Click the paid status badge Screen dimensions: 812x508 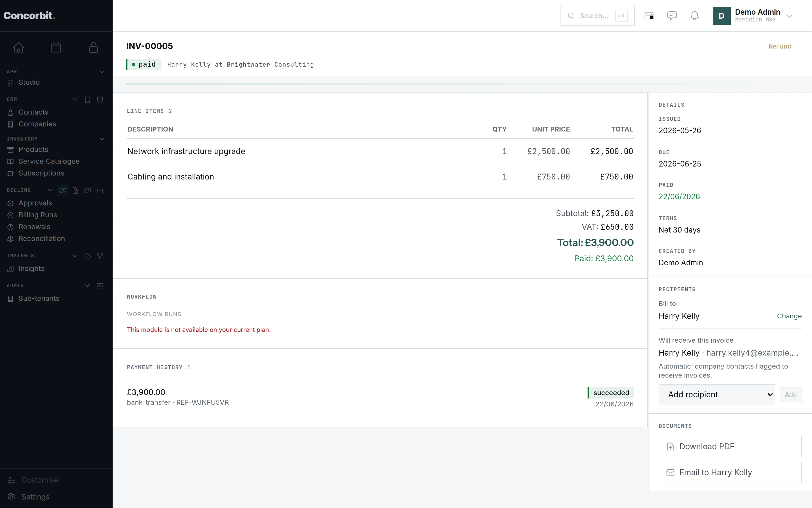(144, 64)
